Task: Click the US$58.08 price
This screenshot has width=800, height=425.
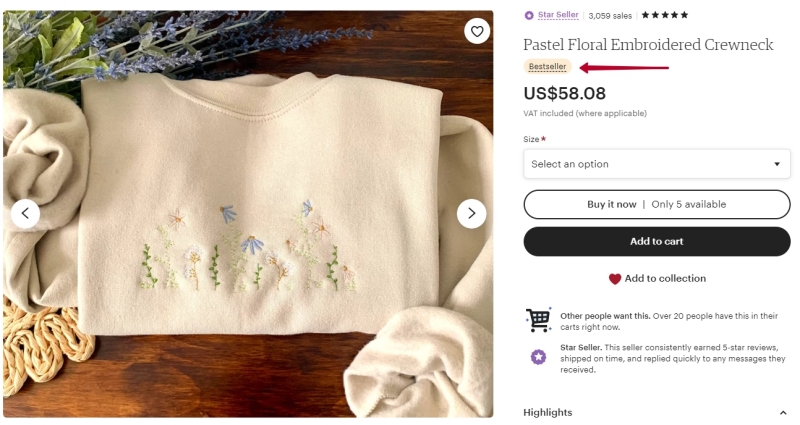Action: click(564, 94)
